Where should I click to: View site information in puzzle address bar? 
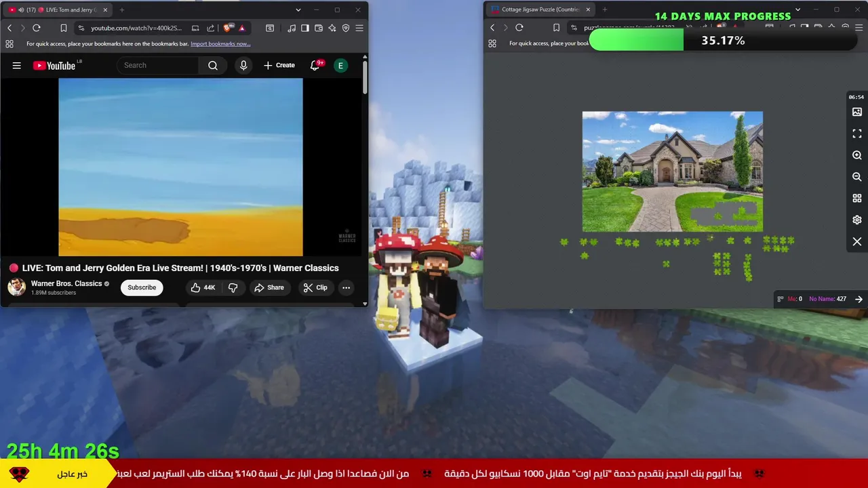(574, 28)
